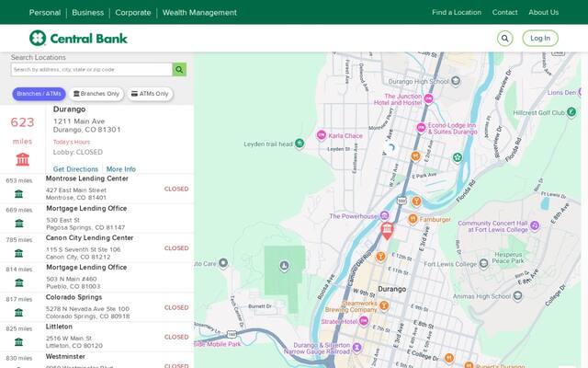Screen dimensions: 588x368
Task: Open the Personal banking menu
Action: [x=45, y=12]
